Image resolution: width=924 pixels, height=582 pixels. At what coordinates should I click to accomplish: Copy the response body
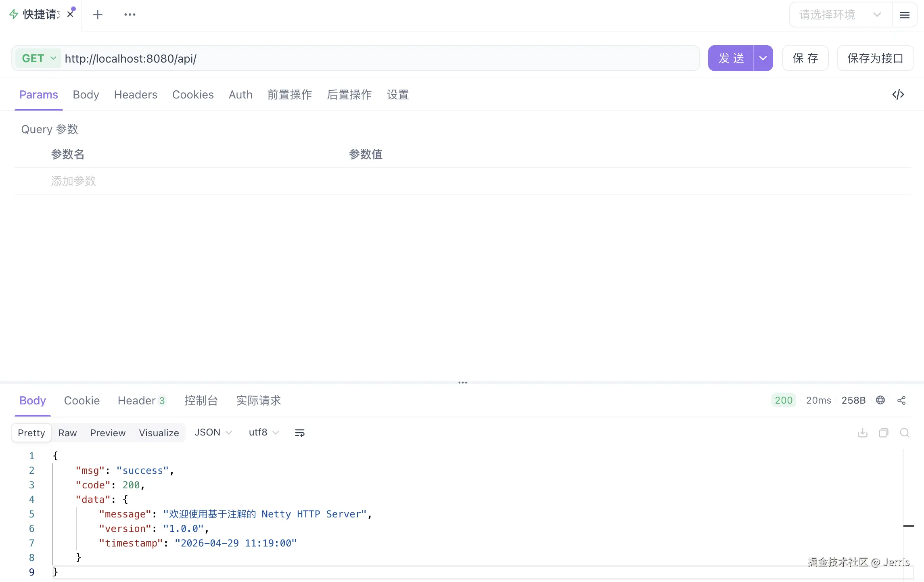point(883,433)
